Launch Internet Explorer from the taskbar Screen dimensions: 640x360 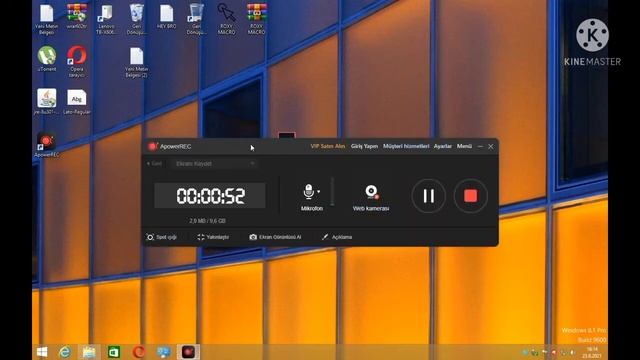(x=65, y=352)
